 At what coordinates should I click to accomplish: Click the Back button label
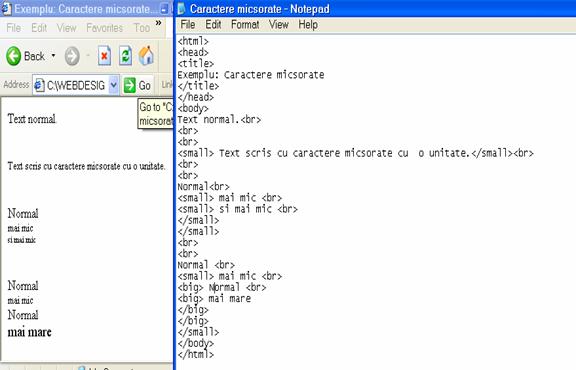tap(34, 56)
